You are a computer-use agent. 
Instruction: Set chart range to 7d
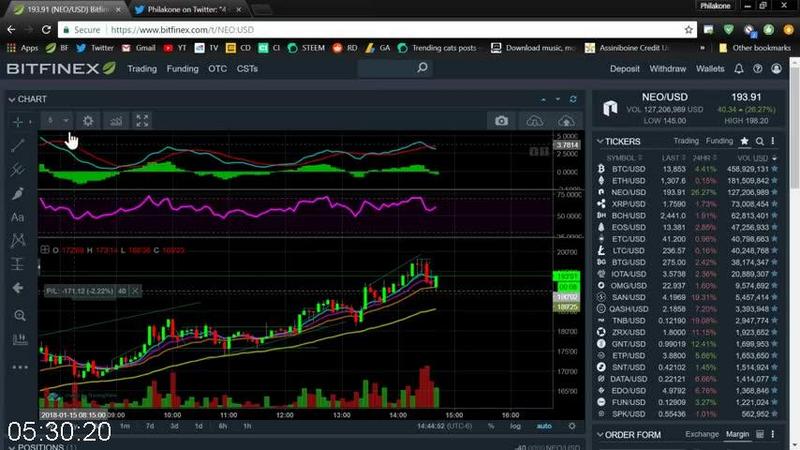(149, 426)
